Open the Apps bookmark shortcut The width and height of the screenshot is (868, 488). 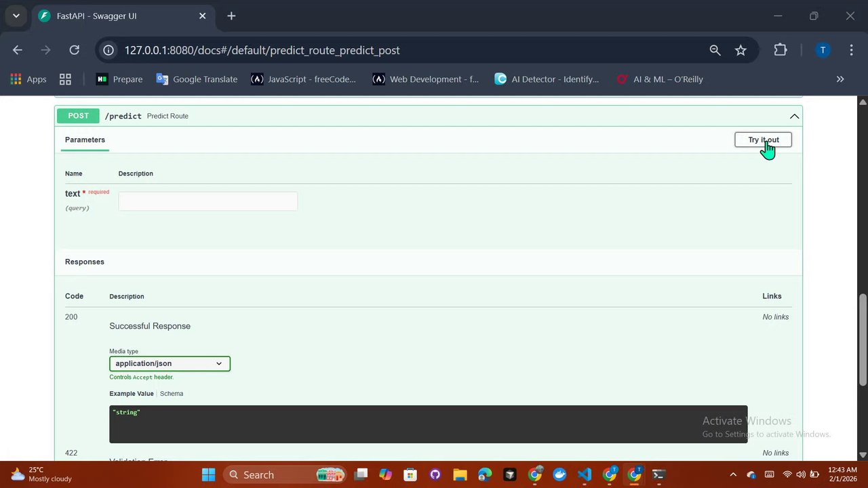pos(28,79)
